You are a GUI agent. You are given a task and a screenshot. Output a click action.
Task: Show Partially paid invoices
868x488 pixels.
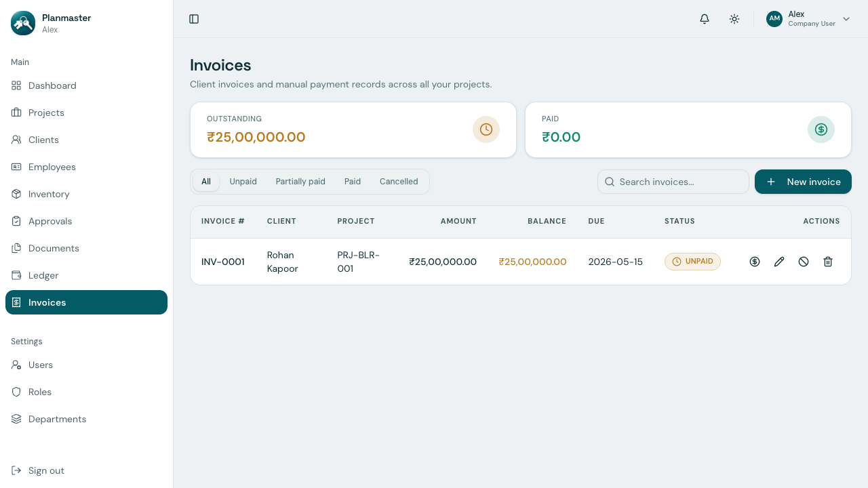300,182
